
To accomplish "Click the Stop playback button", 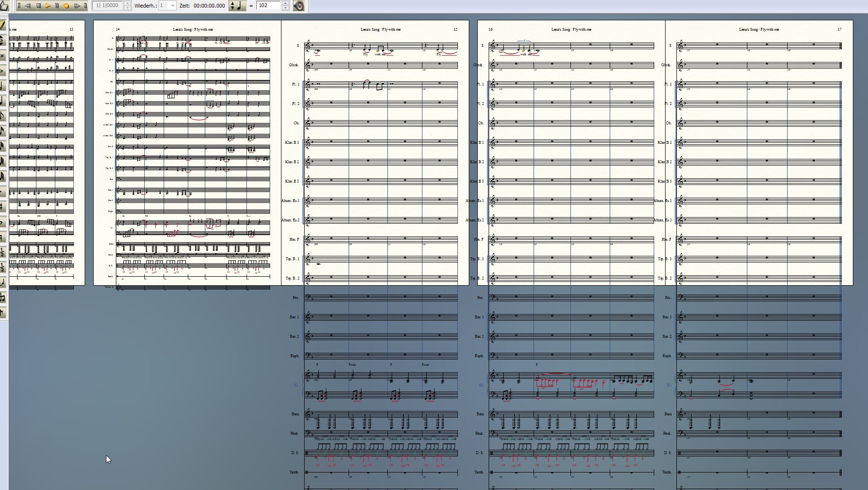I will [x=38, y=6].
